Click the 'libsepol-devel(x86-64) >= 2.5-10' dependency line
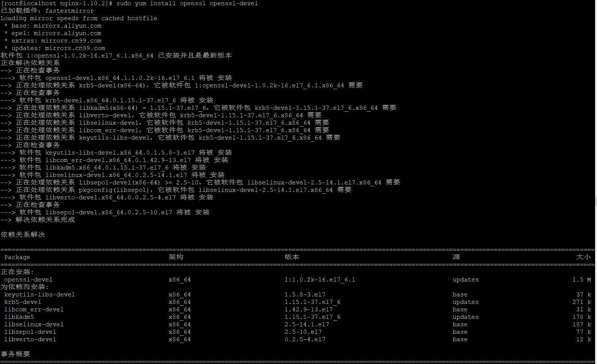The image size is (597, 364). pyautogui.click(x=200, y=182)
